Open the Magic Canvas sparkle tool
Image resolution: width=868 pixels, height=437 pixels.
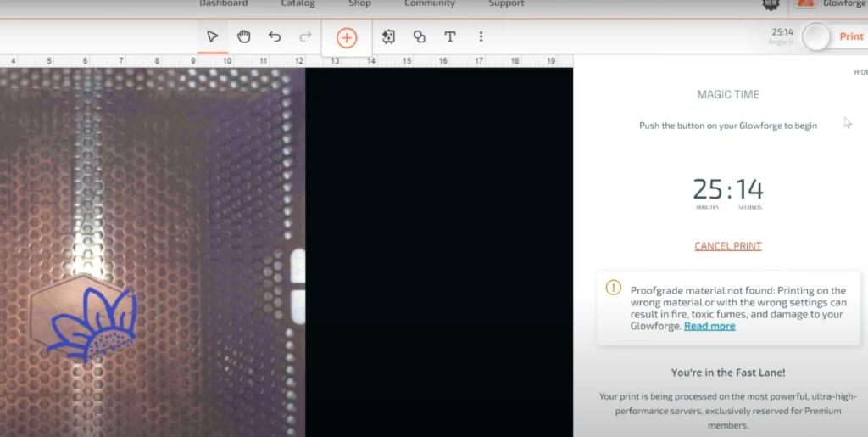tap(388, 36)
